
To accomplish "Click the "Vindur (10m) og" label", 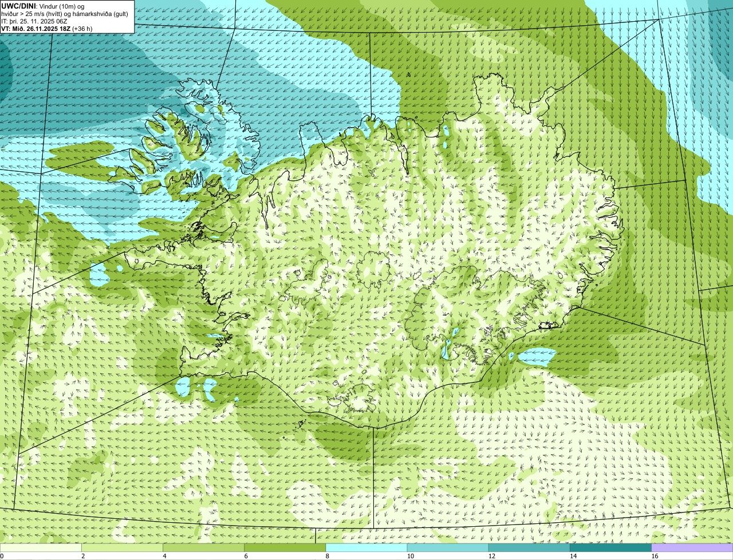I will [x=61, y=6].
